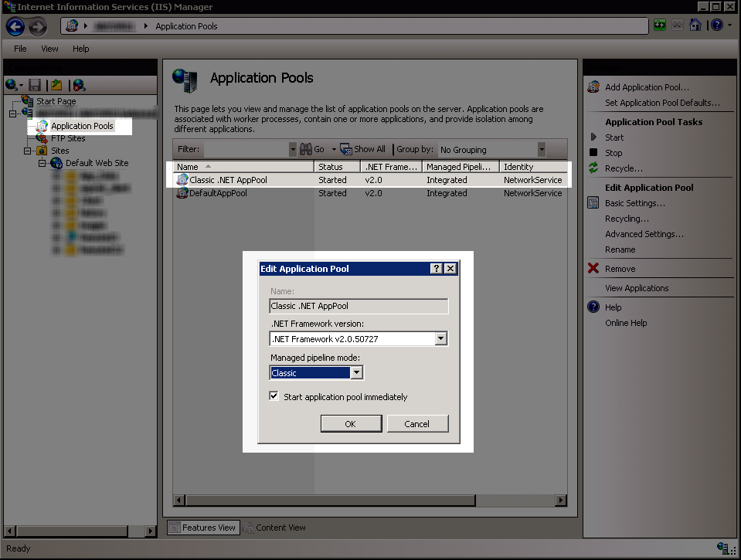Click the Help icon in the Actions pane
Screen dimensions: 741x560
[593, 307]
